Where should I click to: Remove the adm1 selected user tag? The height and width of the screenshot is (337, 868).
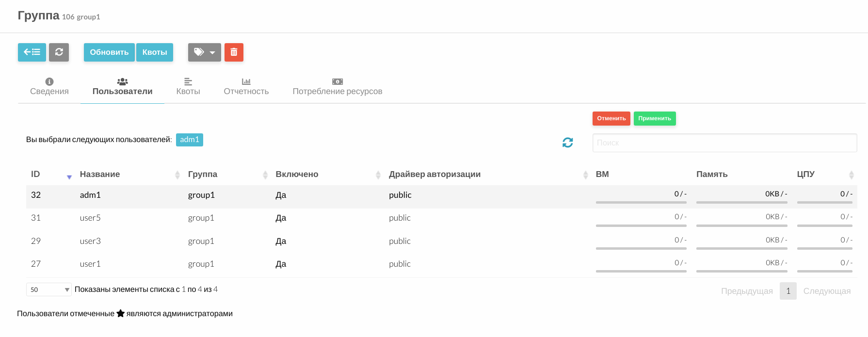pyautogui.click(x=190, y=140)
